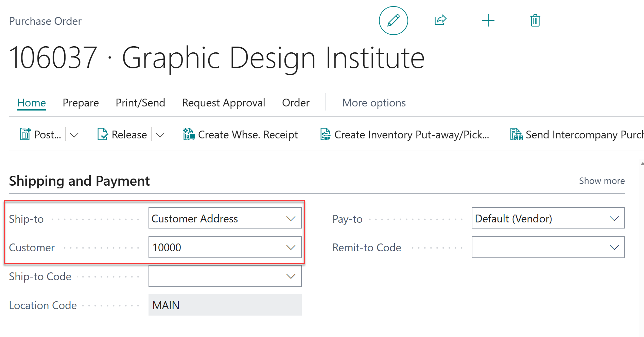Screen dimensions: 644x337
Task: Click the Location Code field label
Action: (43, 305)
